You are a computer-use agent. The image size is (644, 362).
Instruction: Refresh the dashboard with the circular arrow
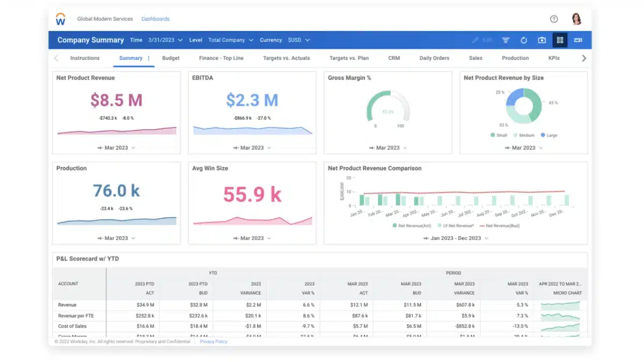pos(524,40)
